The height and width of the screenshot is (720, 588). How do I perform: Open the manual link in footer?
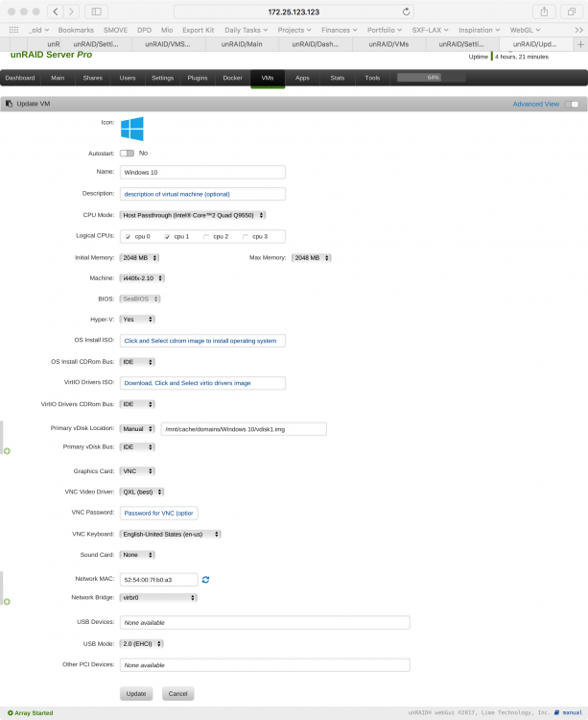[573, 712]
